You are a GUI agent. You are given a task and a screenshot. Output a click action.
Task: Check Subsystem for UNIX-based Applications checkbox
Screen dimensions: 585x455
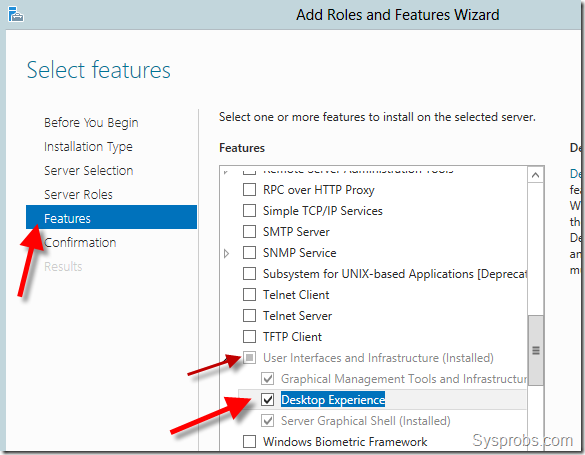pos(249,273)
